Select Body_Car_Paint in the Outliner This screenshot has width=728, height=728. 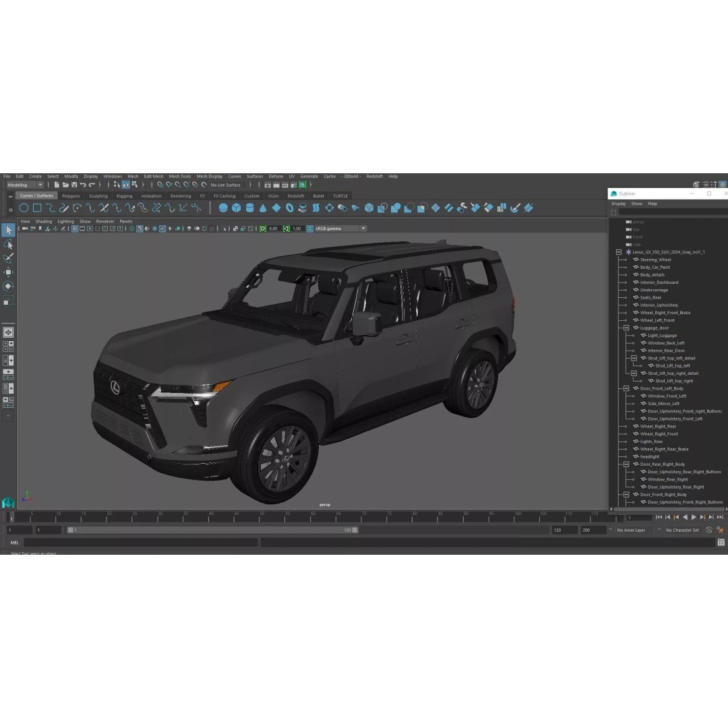[x=655, y=268]
